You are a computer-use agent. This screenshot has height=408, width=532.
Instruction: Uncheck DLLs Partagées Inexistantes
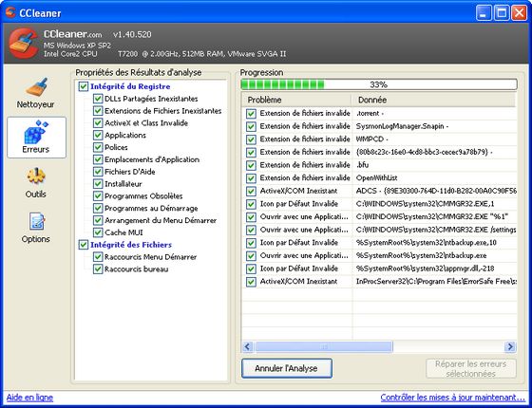[x=98, y=99]
